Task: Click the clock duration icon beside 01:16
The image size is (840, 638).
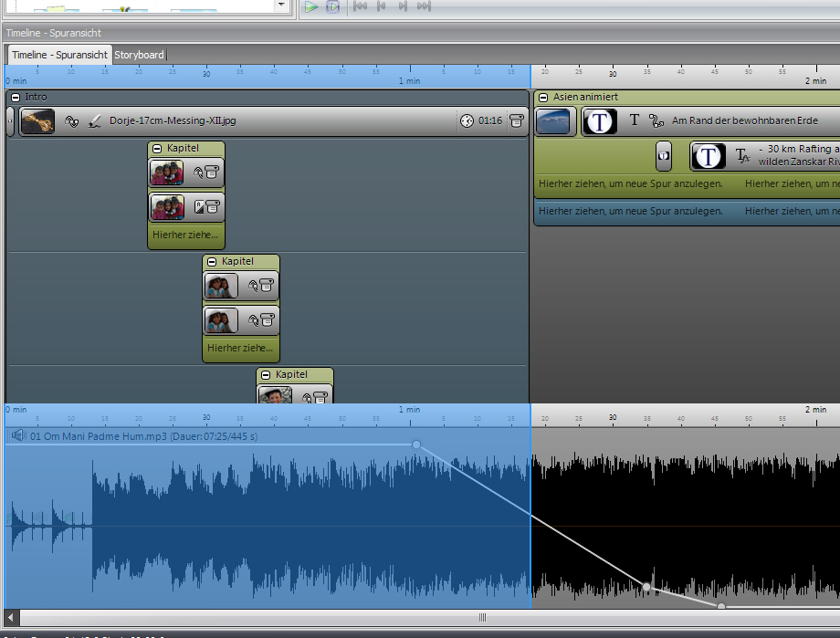Action: point(467,121)
